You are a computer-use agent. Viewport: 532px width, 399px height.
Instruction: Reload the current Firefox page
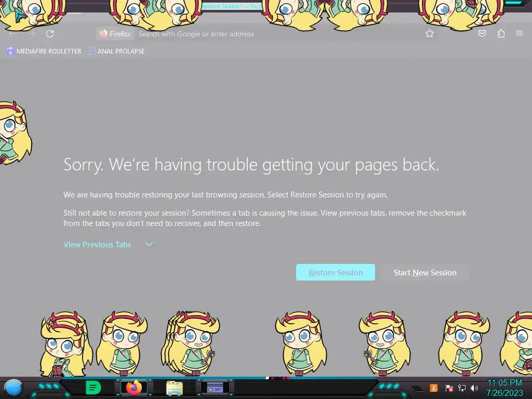[x=50, y=34]
